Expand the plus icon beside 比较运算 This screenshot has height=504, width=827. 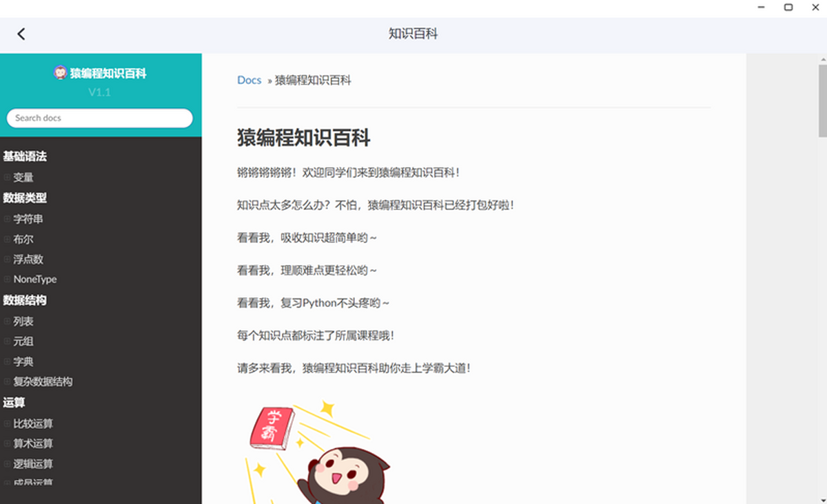click(x=7, y=423)
